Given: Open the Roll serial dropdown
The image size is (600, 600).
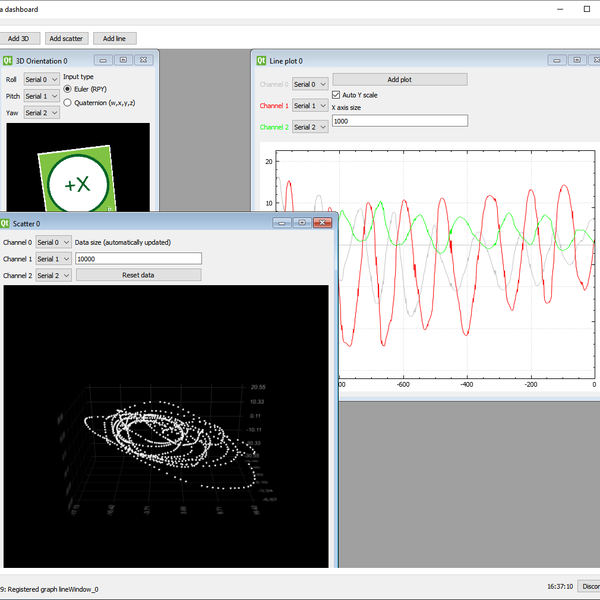Looking at the screenshot, I should [42, 78].
